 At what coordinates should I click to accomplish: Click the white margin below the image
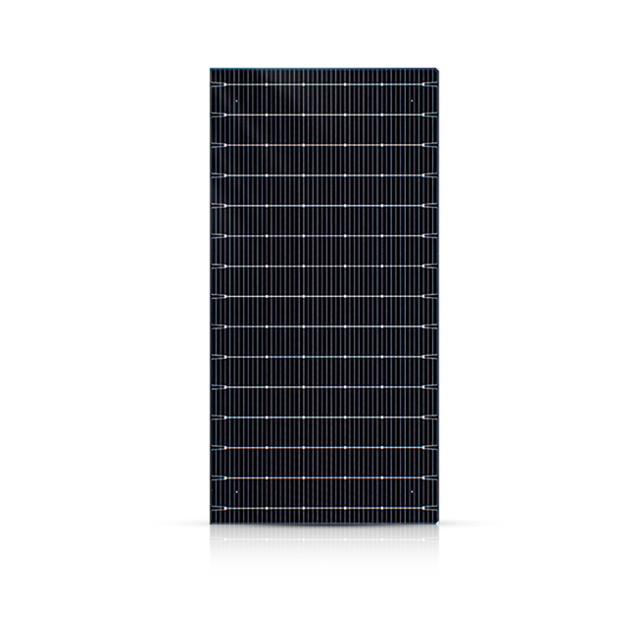coord(322,610)
